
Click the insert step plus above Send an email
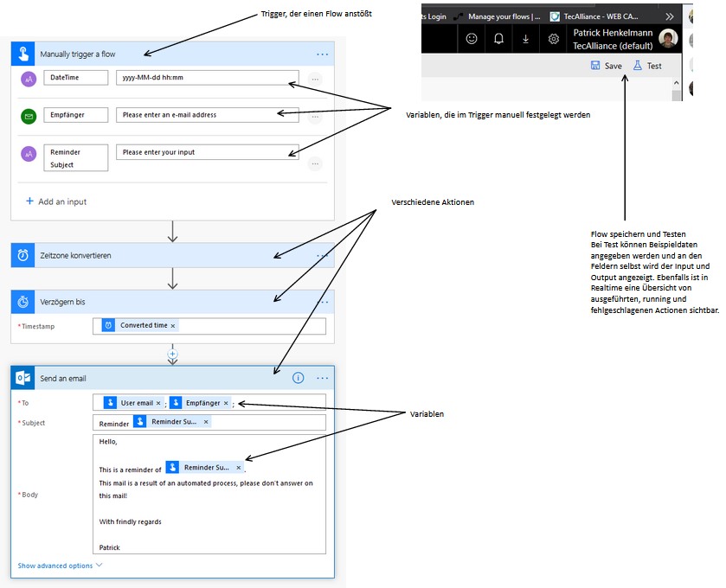pos(173,354)
